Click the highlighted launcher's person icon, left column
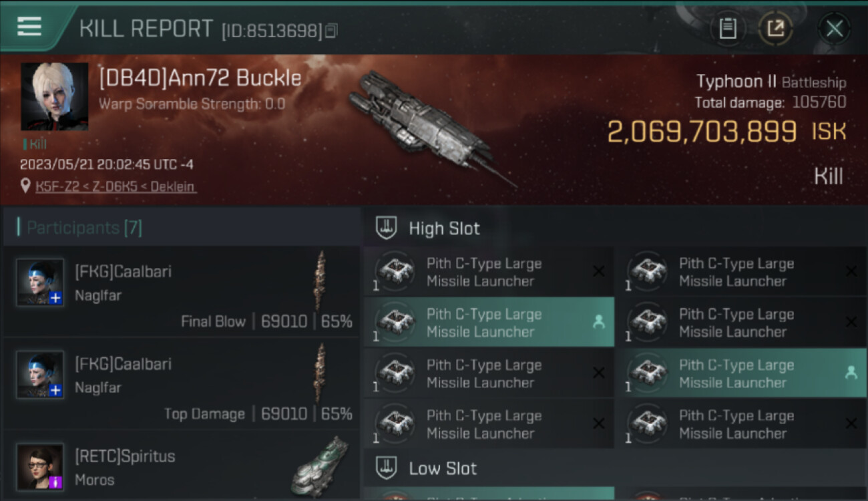The width and height of the screenshot is (868, 501). pos(598,322)
